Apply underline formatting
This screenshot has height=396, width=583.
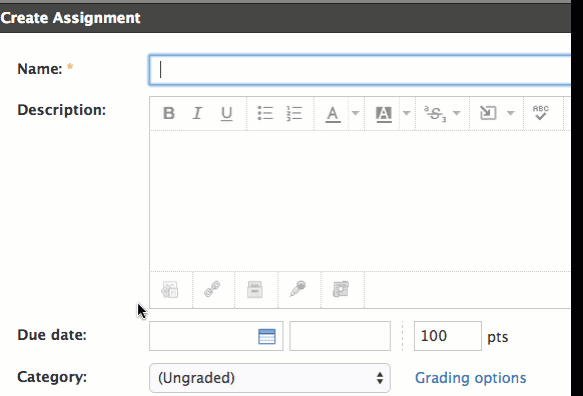coord(226,113)
